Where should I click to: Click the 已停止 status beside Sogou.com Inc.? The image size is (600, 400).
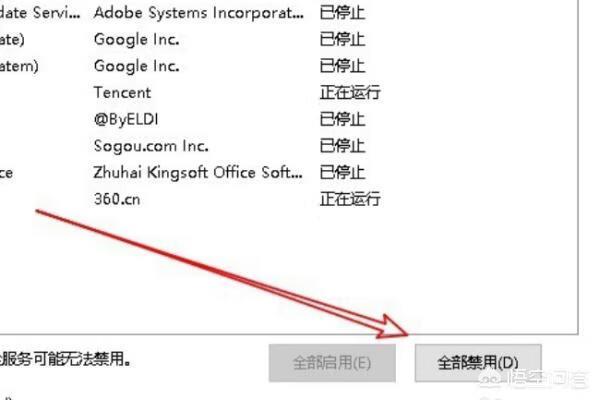342,146
